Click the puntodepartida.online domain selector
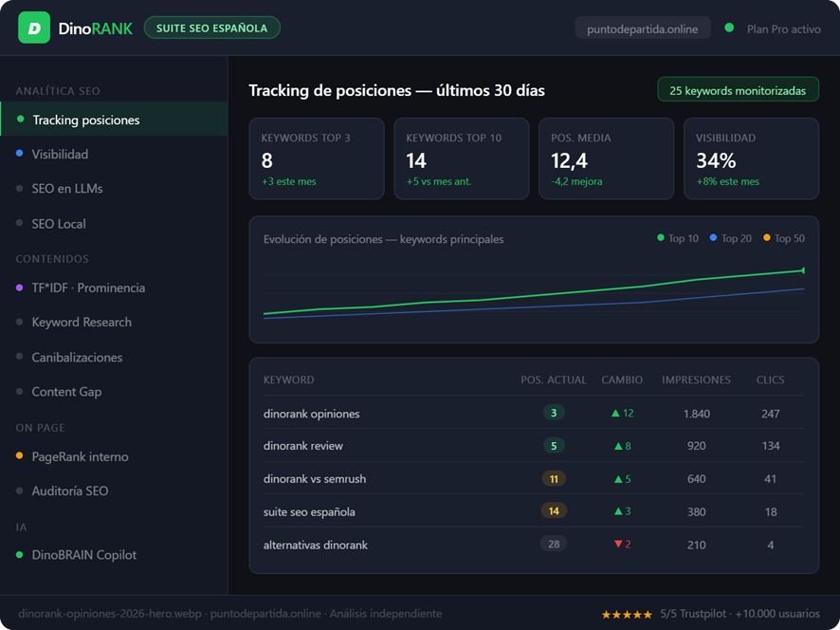The width and height of the screenshot is (840, 630). (642, 28)
